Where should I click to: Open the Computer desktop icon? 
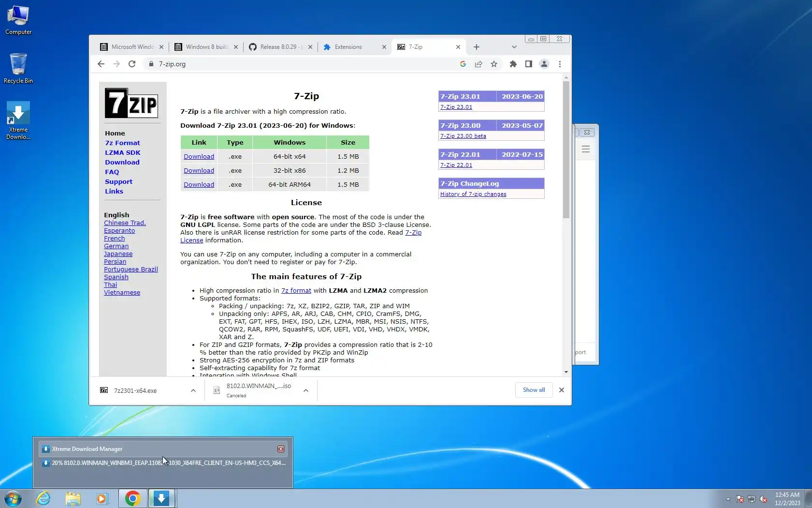18,20
